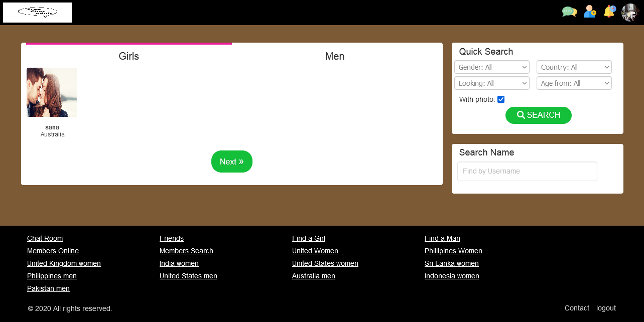Open the friend requests icon
644x322 pixels.
point(590,12)
